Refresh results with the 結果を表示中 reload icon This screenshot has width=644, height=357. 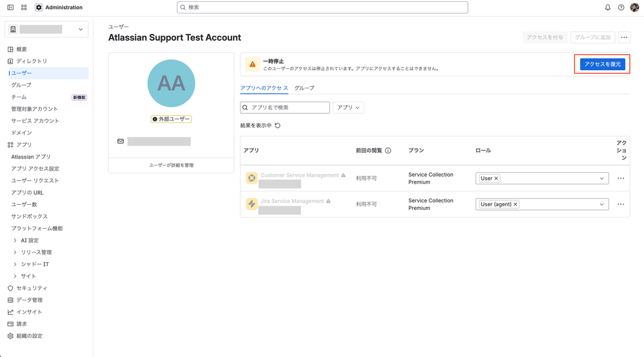278,126
